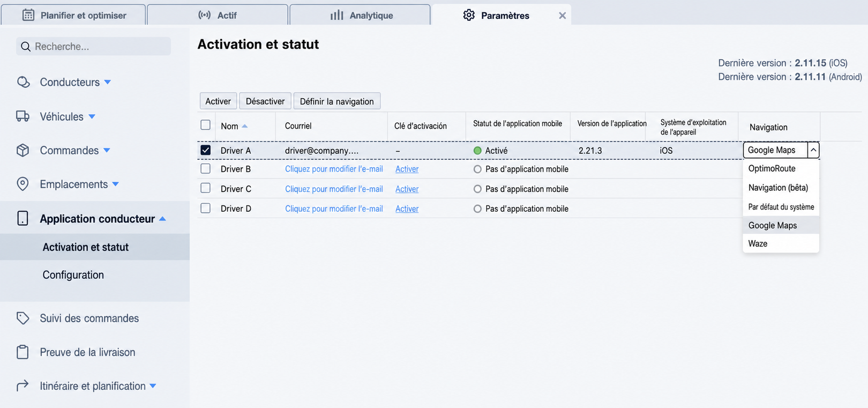
Task: Check the Driver C checkbox
Action: coord(205,188)
